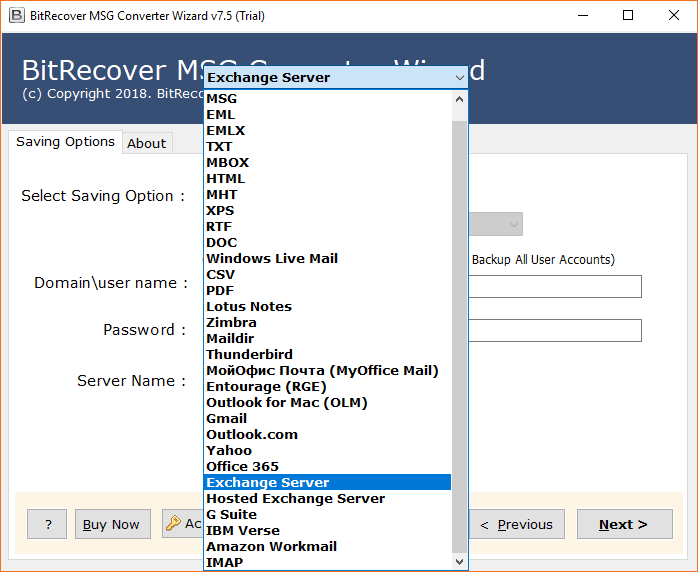Pick HTML in the dropdown list
This screenshot has height=572, width=698.
point(327,178)
